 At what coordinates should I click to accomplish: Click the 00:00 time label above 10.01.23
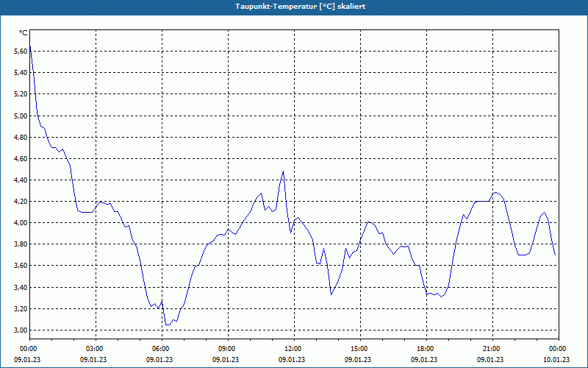pyautogui.click(x=558, y=349)
